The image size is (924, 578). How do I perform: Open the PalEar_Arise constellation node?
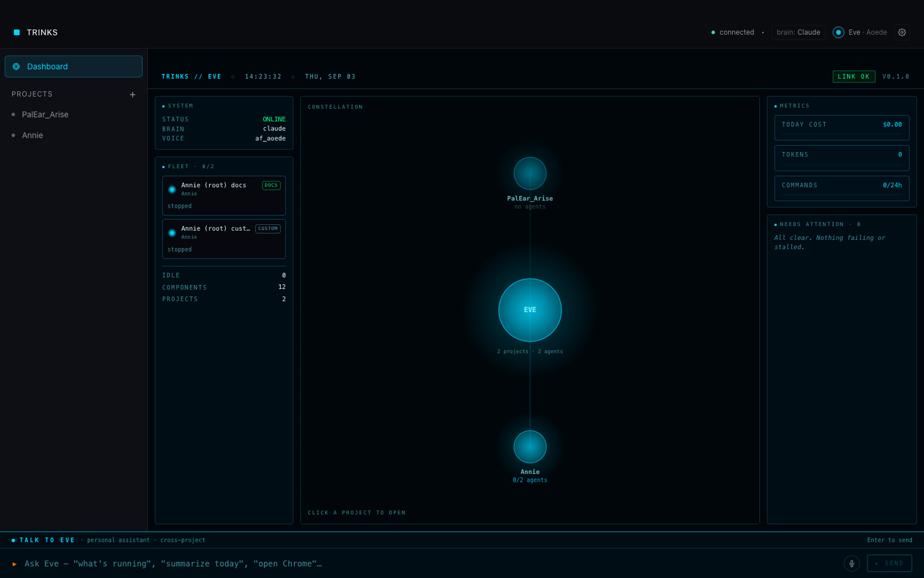coord(530,173)
